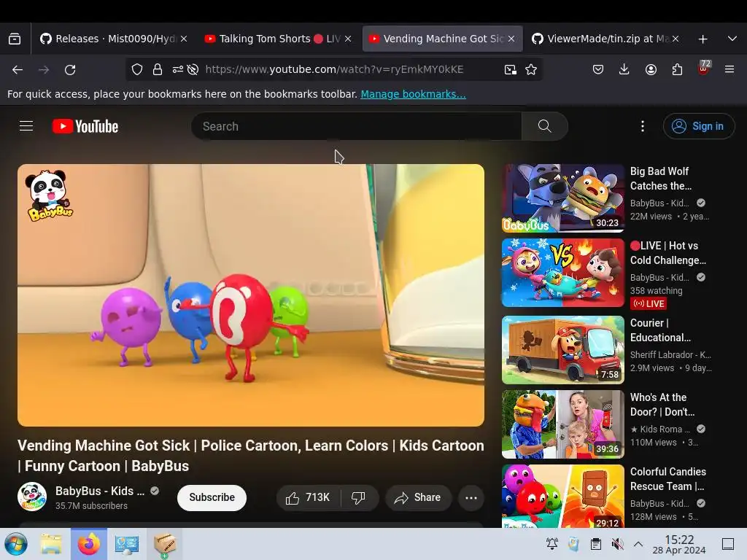Go to YouTube home via logo
The width and height of the screenshot is (747, 560).
tap(85, 126)
